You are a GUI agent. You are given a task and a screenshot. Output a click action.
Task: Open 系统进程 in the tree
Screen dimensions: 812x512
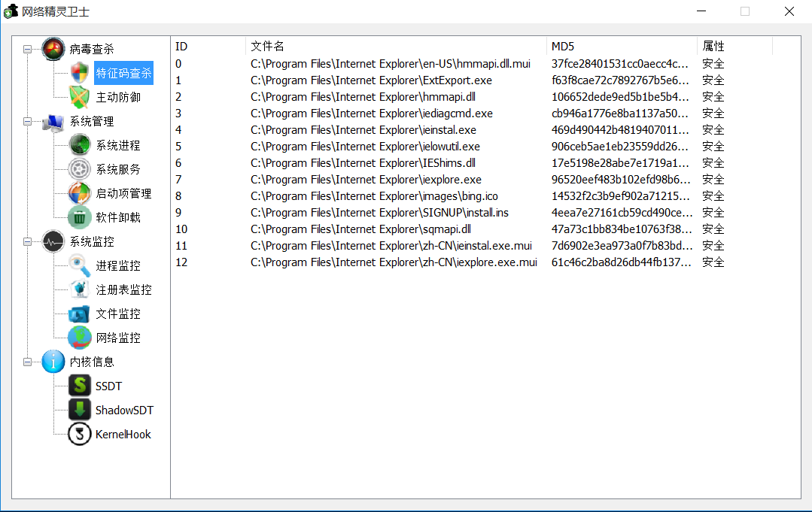pos(118,145)
